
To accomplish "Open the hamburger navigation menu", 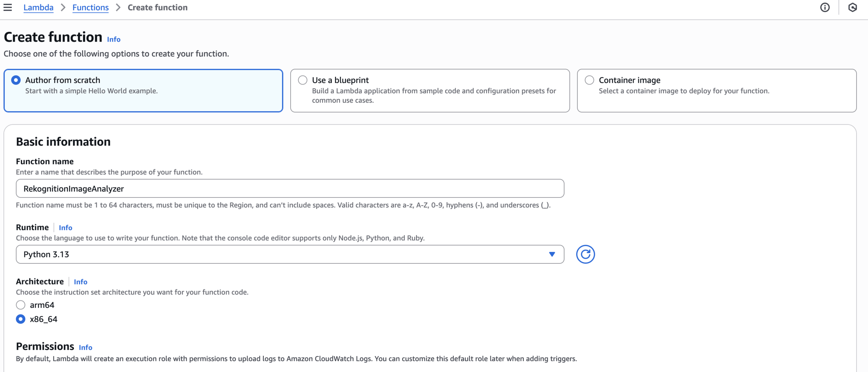I will point(8,7).
